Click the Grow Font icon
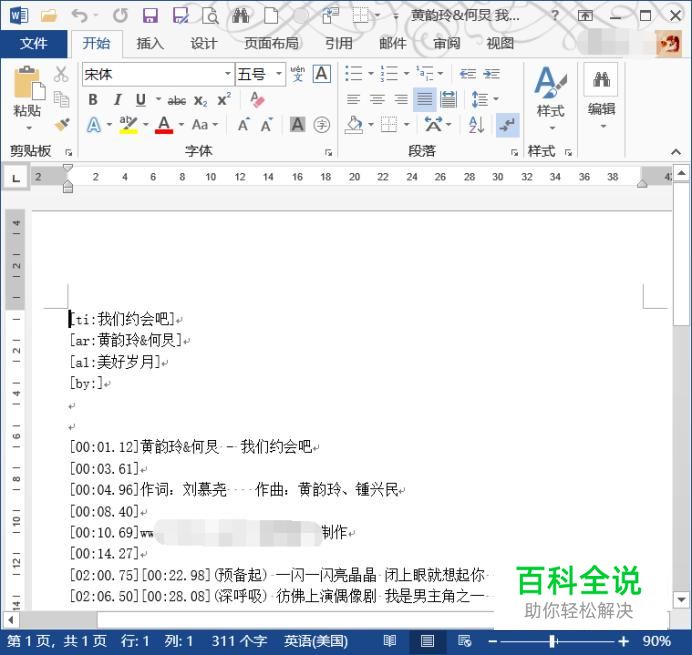 point(244,125)
